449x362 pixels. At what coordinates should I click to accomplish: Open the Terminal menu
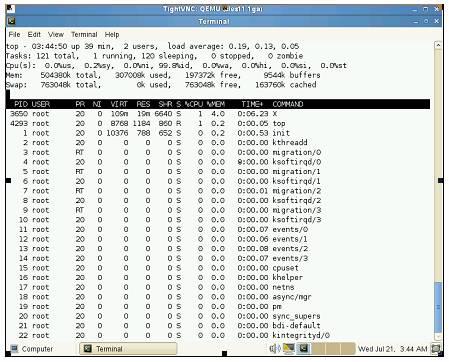tap(84, 34)
